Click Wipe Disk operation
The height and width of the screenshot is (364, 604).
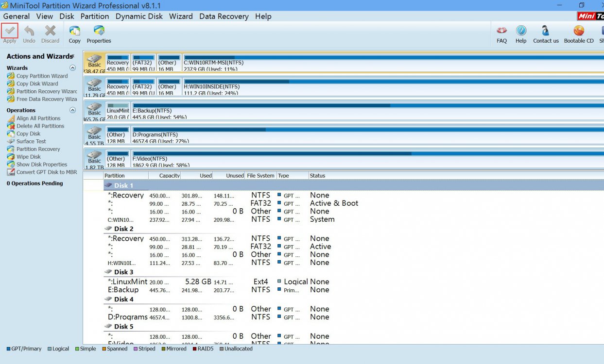pyautogui.click(x=29, y=157)
